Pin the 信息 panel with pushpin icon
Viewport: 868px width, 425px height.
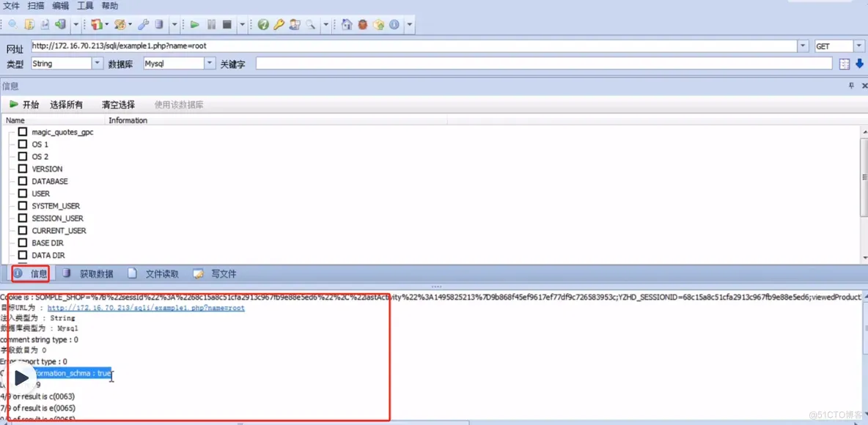(852, 86)
